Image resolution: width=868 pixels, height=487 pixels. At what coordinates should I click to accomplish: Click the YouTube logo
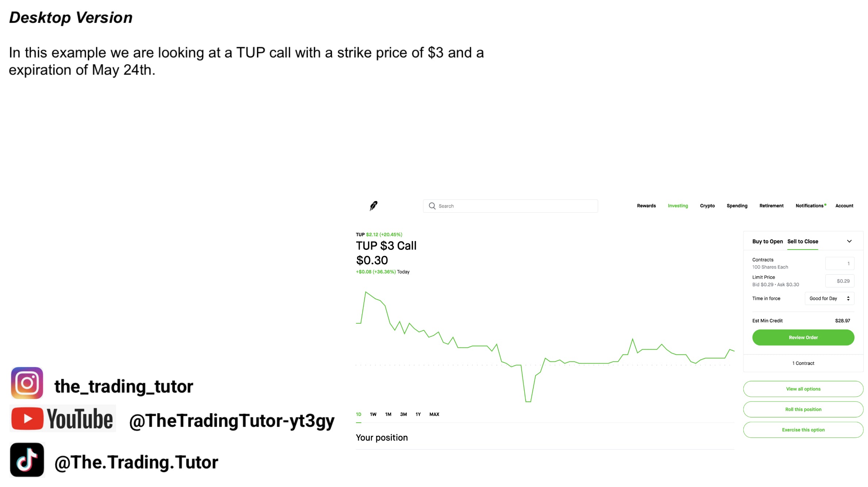pyautogui.click(x=62, y=419)
